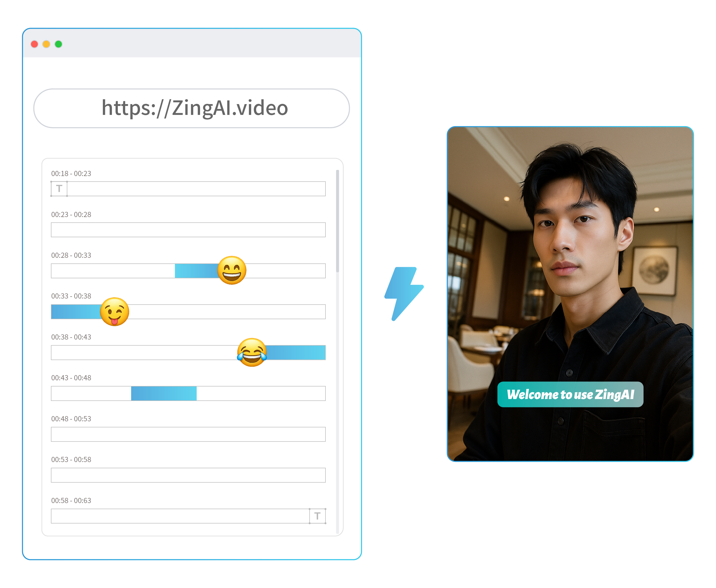Image resolution: width=716 pixels, height=588 pixels.
Task: Click the T text icon in 00:58 row
Action: pos(317,516)
